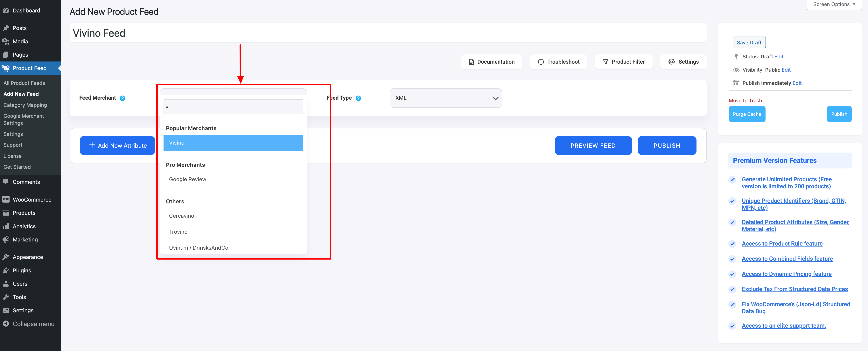Go to Add New Feed submenu item
Image resolution: width=868 pixels, height=351 pixels.
[21, 94]
